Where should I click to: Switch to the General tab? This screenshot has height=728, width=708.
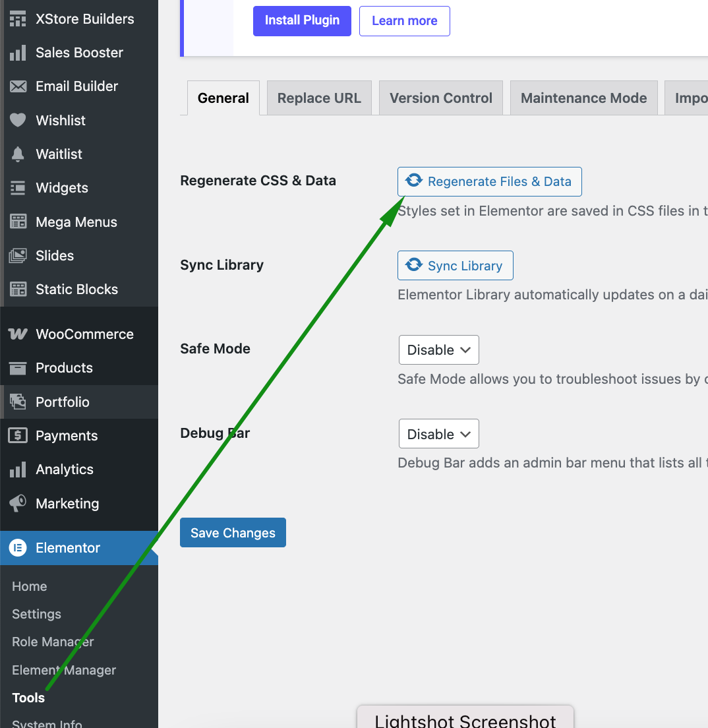(223, 98)
